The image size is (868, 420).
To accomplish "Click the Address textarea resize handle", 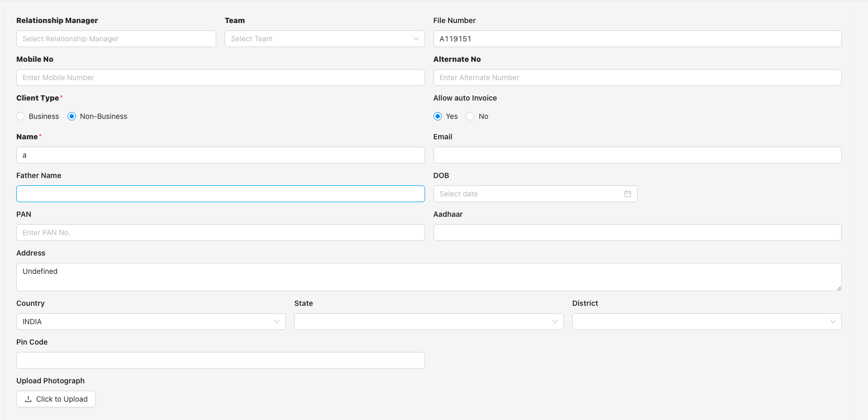I will click(839, 288).
